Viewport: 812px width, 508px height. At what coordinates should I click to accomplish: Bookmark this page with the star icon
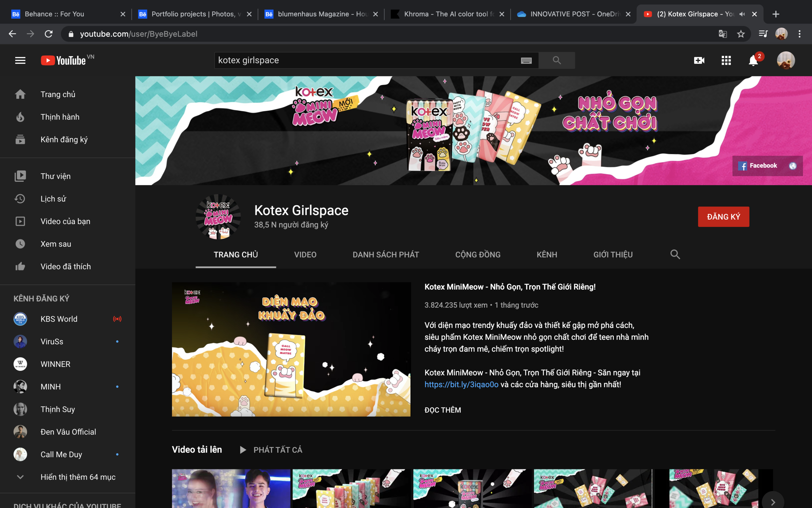[x=741, y=34]
